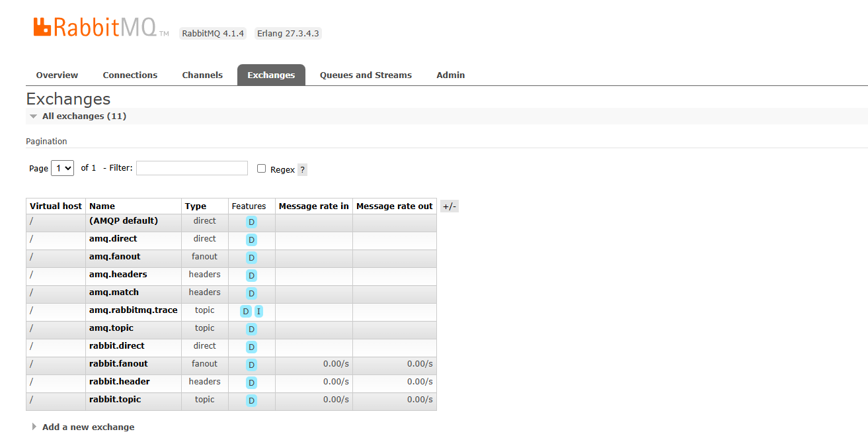Click the D feature badge for amq.fanout

click(x=251, y=257)
